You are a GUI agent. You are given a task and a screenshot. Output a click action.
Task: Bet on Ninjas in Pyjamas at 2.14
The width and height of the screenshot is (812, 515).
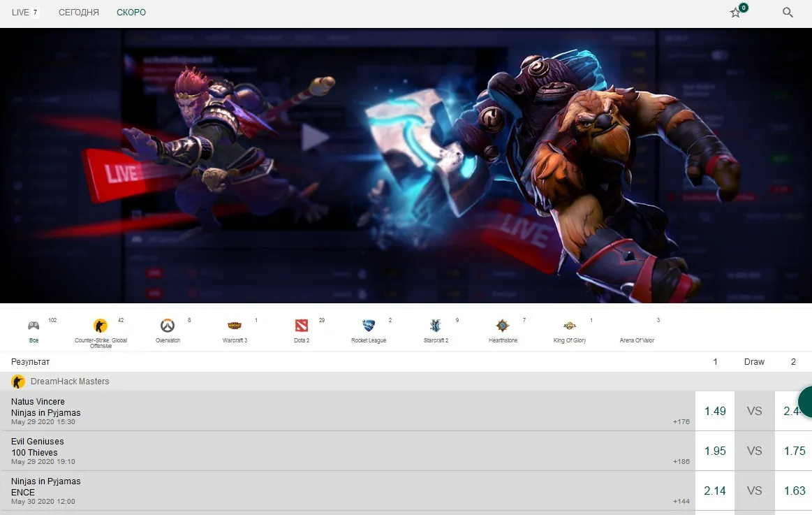(715, 491)
